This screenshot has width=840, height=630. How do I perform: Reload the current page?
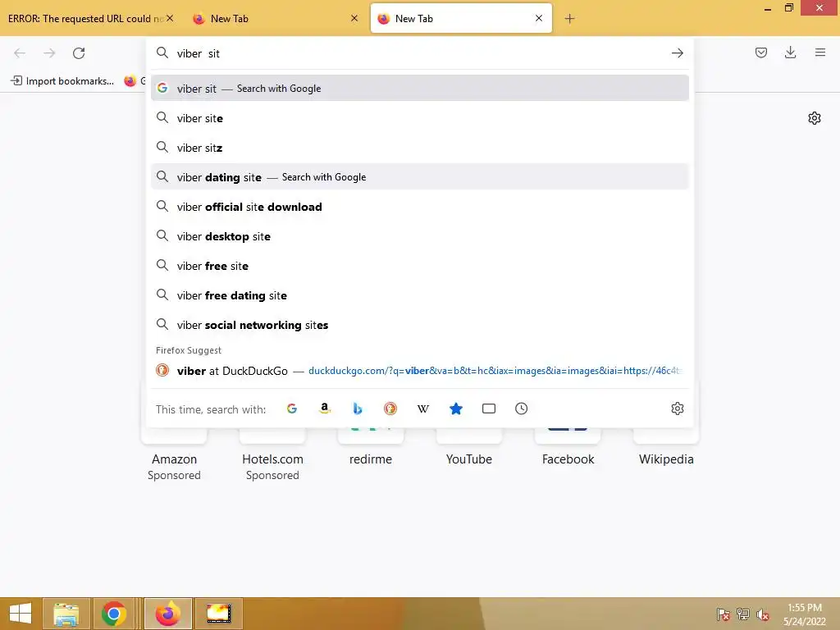point(79,53)
